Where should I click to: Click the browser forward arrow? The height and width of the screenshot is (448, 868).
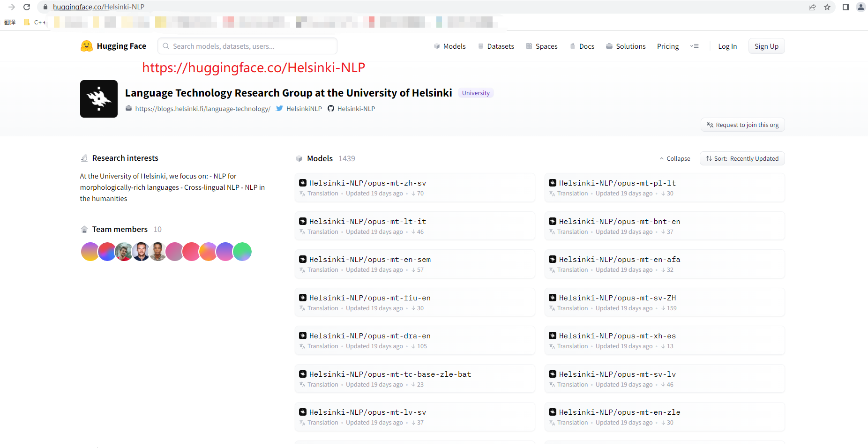12,7
